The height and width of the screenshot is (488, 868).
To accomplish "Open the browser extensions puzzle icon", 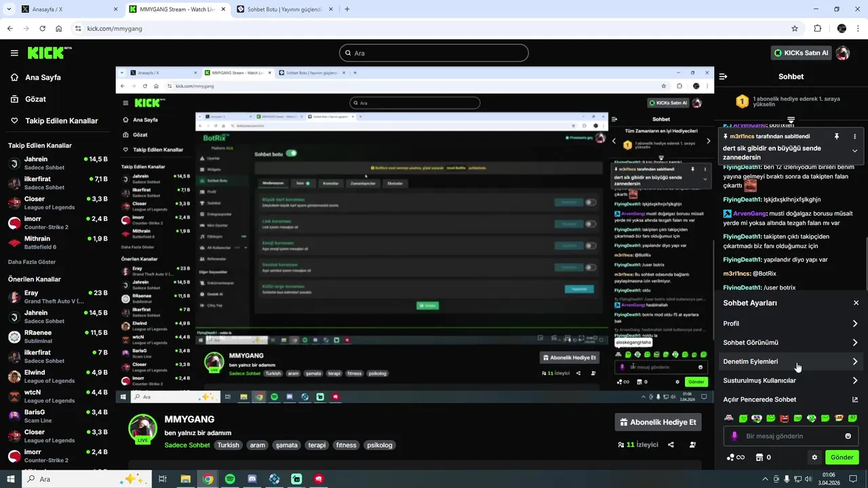I will point(817,28).
